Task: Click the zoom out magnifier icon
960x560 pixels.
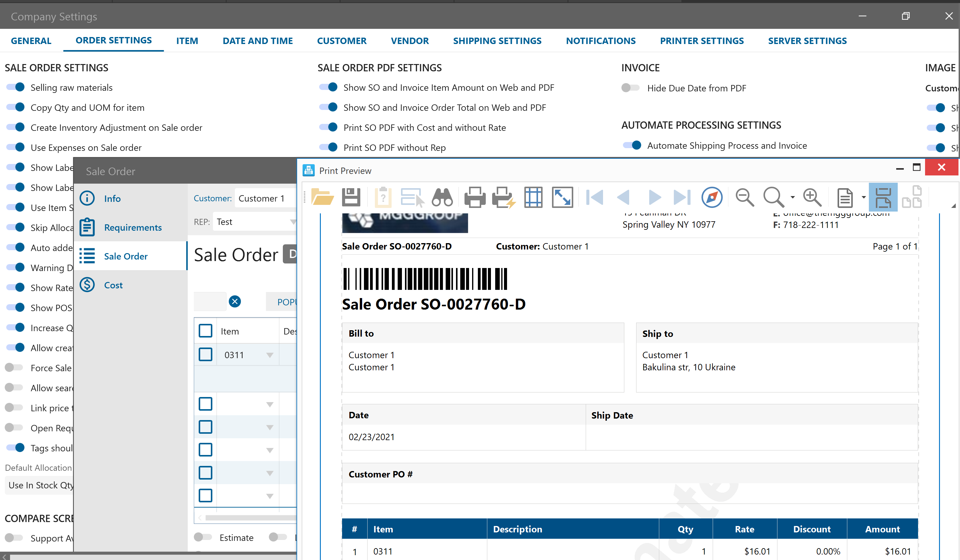Action: (744, 197)
